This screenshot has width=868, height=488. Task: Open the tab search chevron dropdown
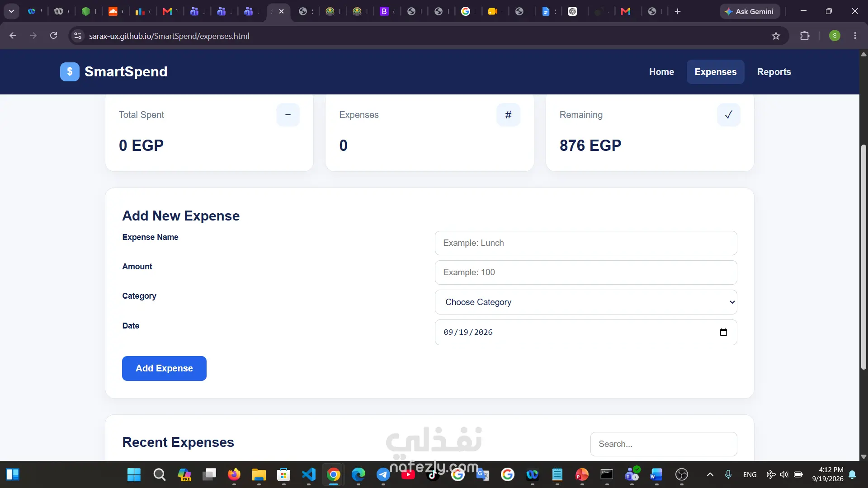click(11, 11)
